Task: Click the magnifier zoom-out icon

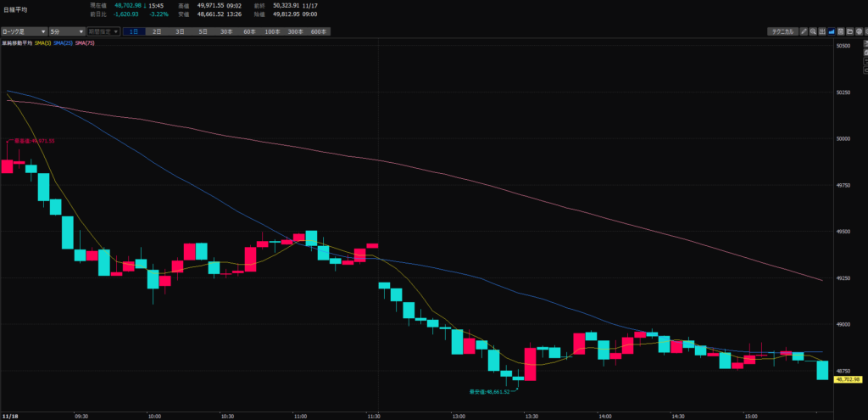Action: click(814, 31)
